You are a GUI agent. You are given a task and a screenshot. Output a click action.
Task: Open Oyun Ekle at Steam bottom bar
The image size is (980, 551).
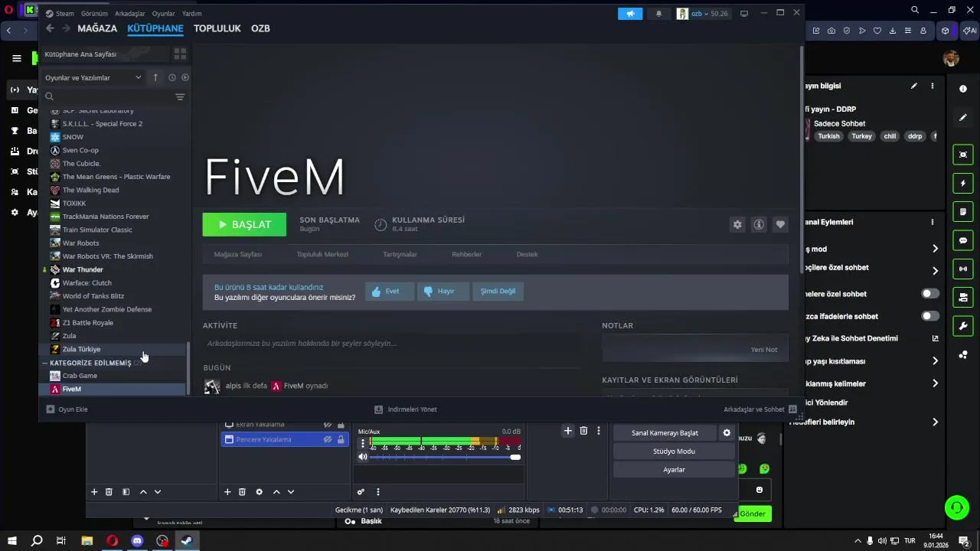[67, 409]
